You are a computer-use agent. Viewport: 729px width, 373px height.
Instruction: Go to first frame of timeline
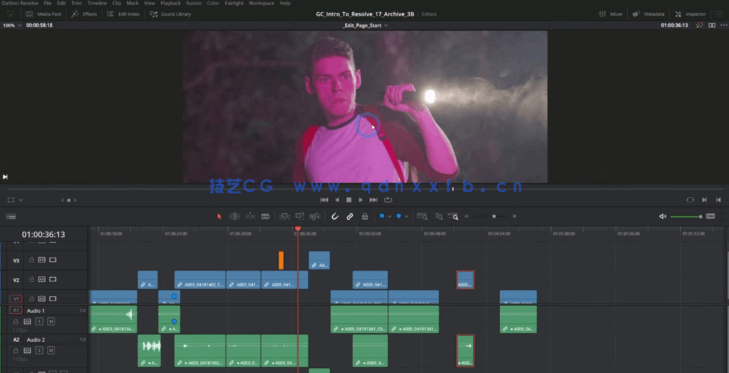point(324,200)
